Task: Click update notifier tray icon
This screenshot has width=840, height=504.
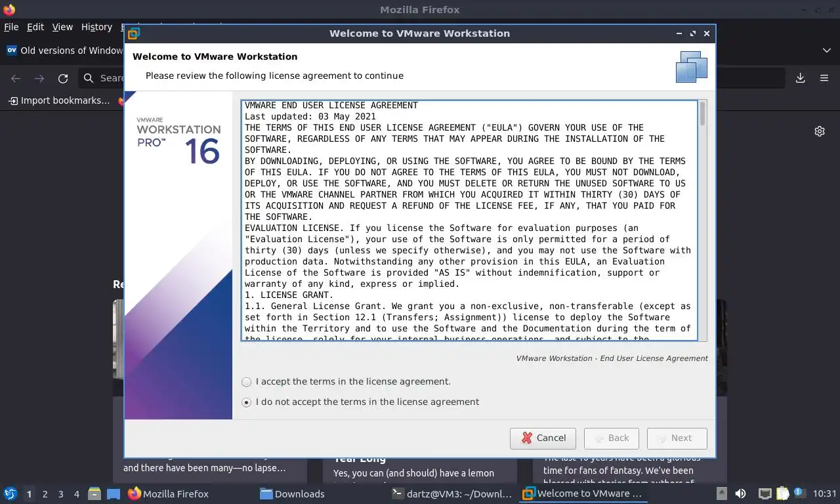Action: [x=800, y=493]
